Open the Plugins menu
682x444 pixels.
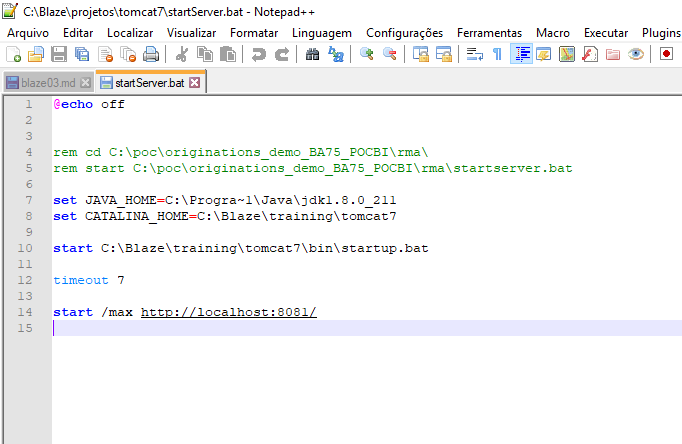pyautogui.click(x=661, y=33)
